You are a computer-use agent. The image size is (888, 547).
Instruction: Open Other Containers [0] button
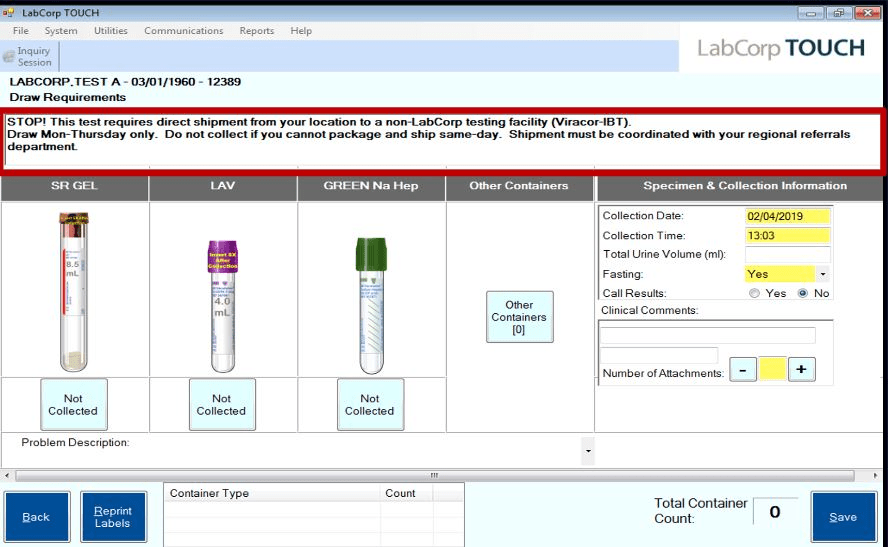pyautogui.click(x=519, y=317)
